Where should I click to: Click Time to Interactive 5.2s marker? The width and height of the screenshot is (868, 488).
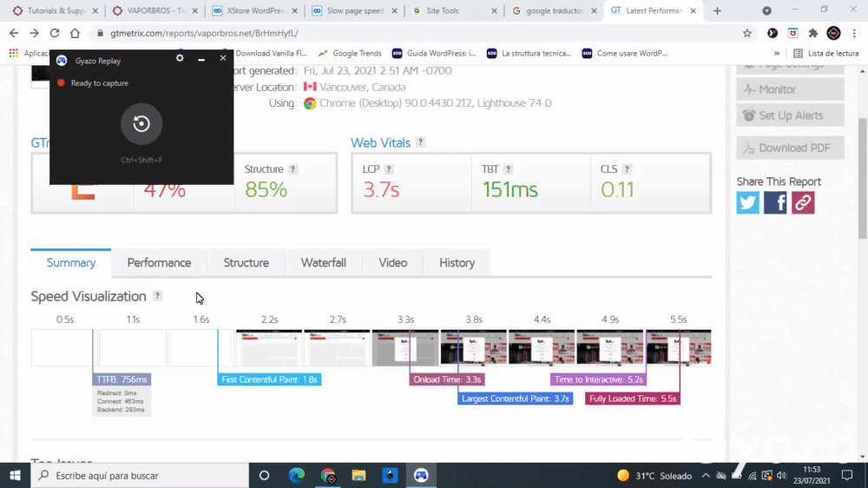598,379
